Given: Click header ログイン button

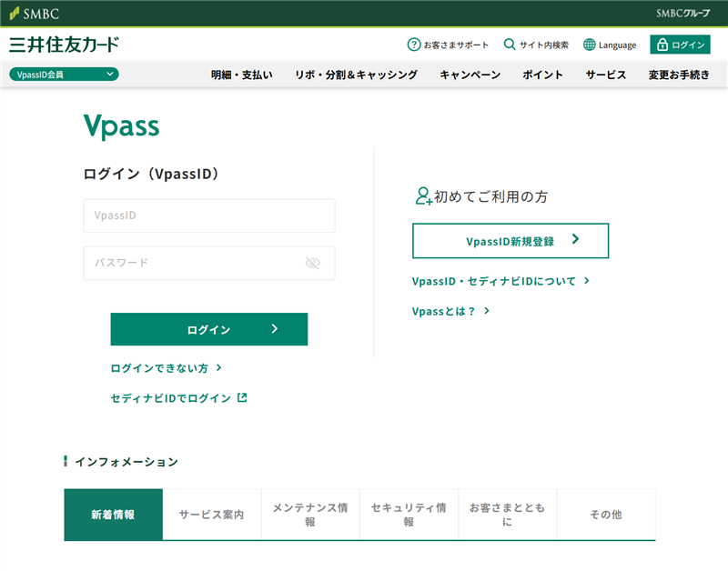Looking at the screenshot, I should [x=680, y=45].
